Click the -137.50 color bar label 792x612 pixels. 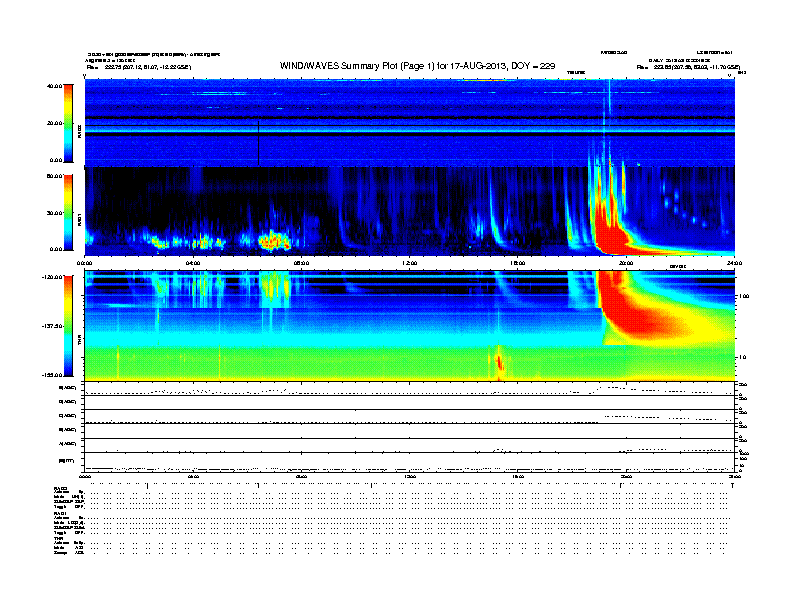click(x=52, y=326)
